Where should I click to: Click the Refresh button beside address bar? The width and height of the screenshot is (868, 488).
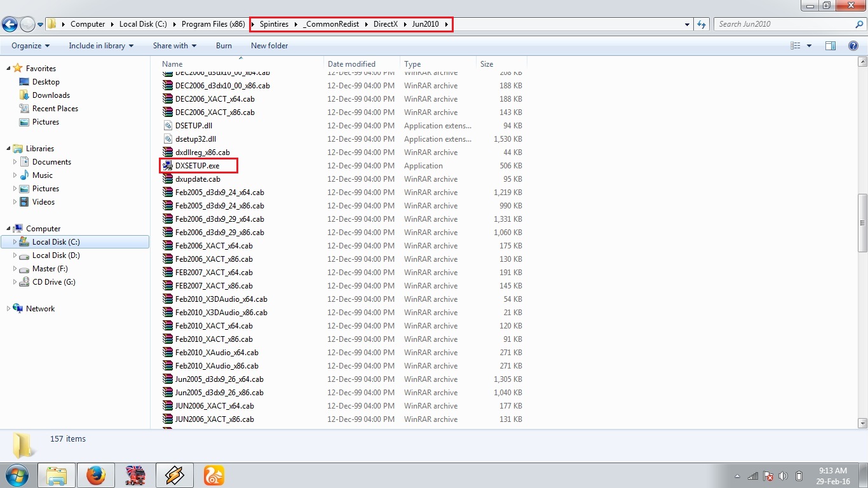(702, 24)
